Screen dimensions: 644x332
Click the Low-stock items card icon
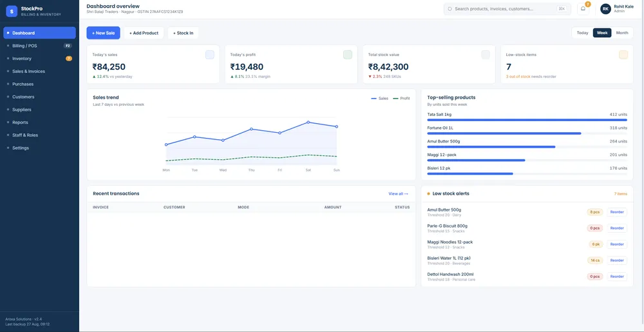[x=623, y=55]
